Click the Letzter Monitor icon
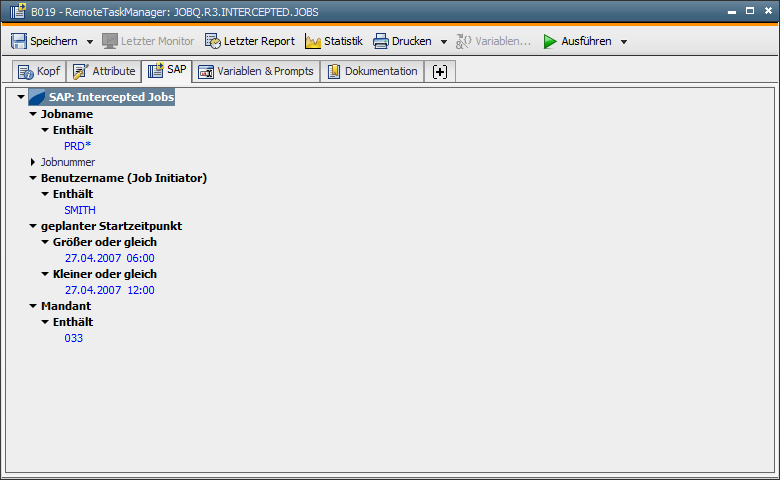The width and height of the screenshot is (780, 480). [x=110, y=41]
